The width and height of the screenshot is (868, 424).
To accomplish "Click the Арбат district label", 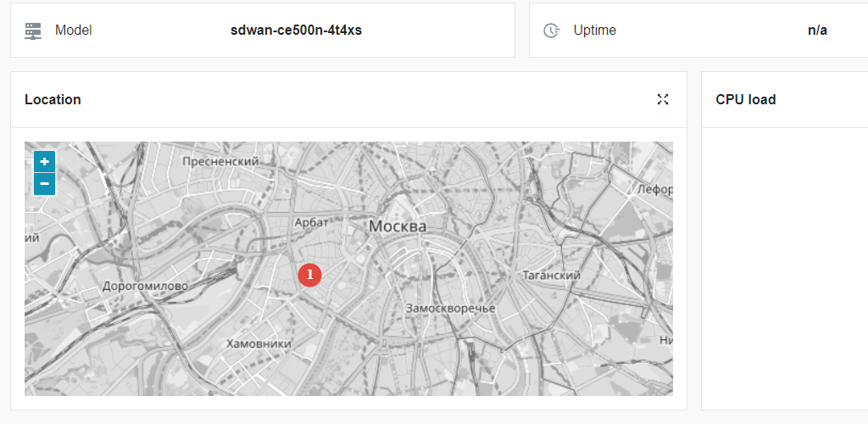I will pos(310,222).
